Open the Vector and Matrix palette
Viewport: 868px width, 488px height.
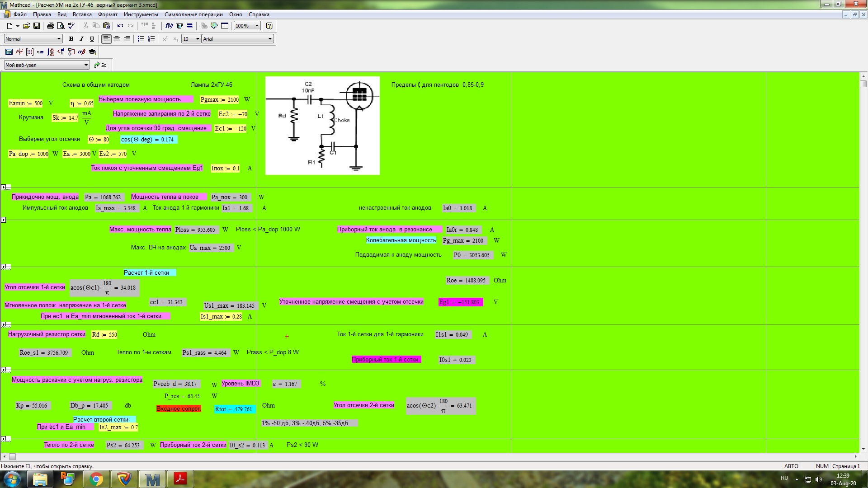click(x=30, y=52)
